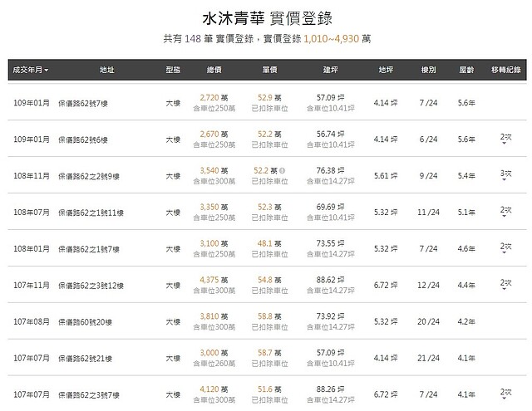Select address 保儀路62之2號9樓
The width and height of the screenshot is (532, 411).
[x=89, y=176]
